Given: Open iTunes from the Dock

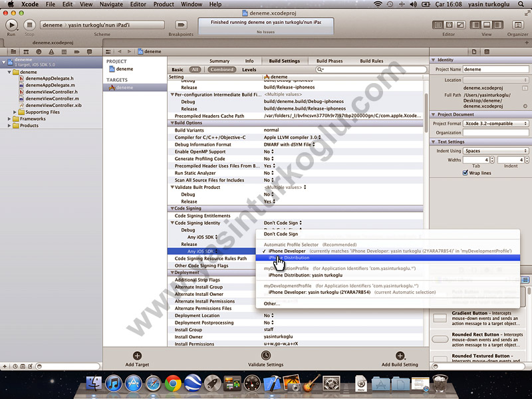Looking at the screenshot, I should tap(114, 384).
